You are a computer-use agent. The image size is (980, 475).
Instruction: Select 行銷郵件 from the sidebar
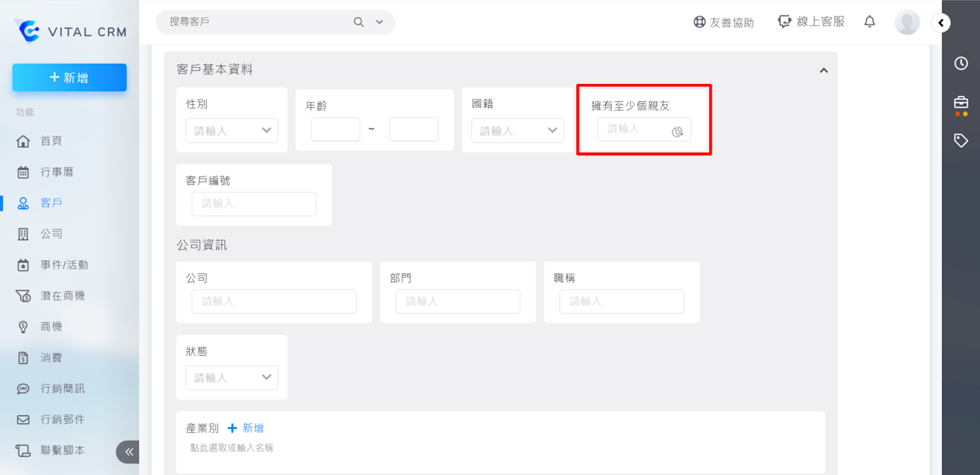62,420
